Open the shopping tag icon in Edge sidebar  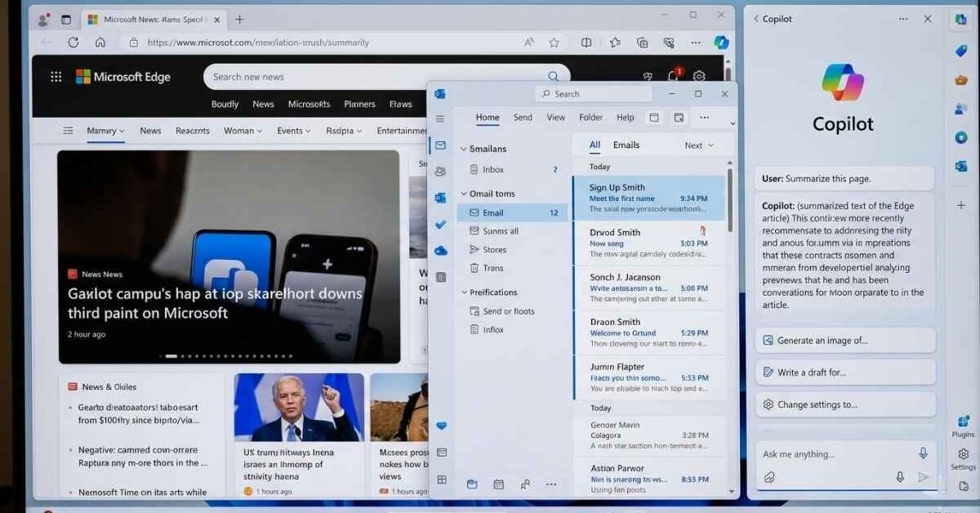click(961, 51)
